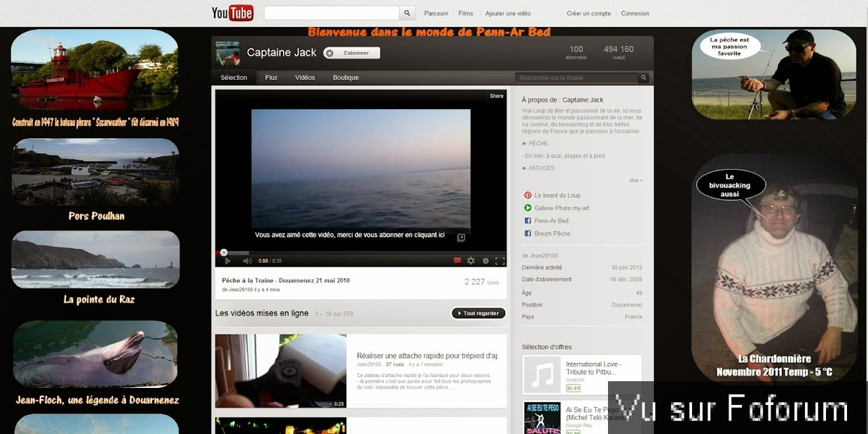Open Galerie Photo my-art link

tap(562, 209)
